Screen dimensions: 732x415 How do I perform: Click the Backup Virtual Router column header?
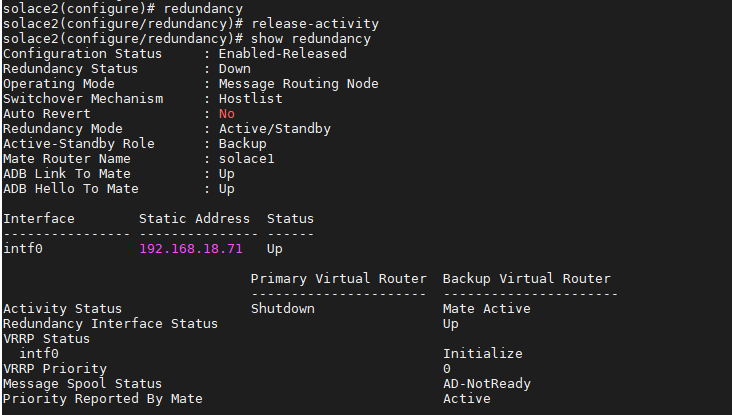[526, 278]
